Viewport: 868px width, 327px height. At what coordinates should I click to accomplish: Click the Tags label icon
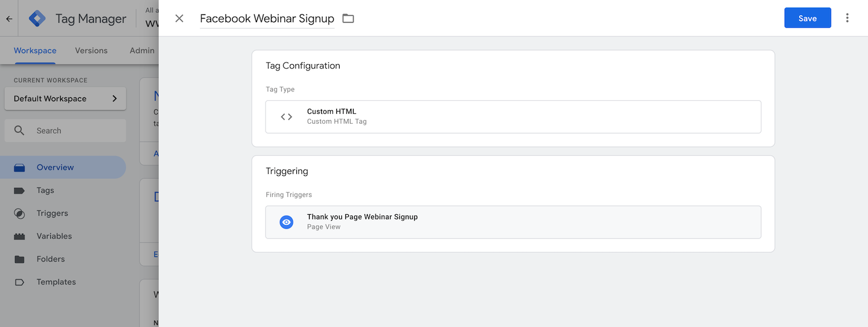pos(19,190)
